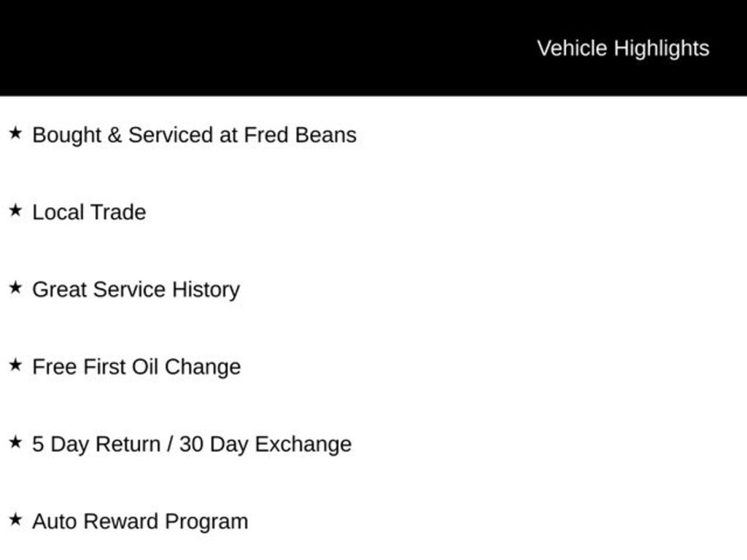Click the word Trade in Local Trade
The height and width of the screenshot is (560, 747).
(x=118, y=212)
